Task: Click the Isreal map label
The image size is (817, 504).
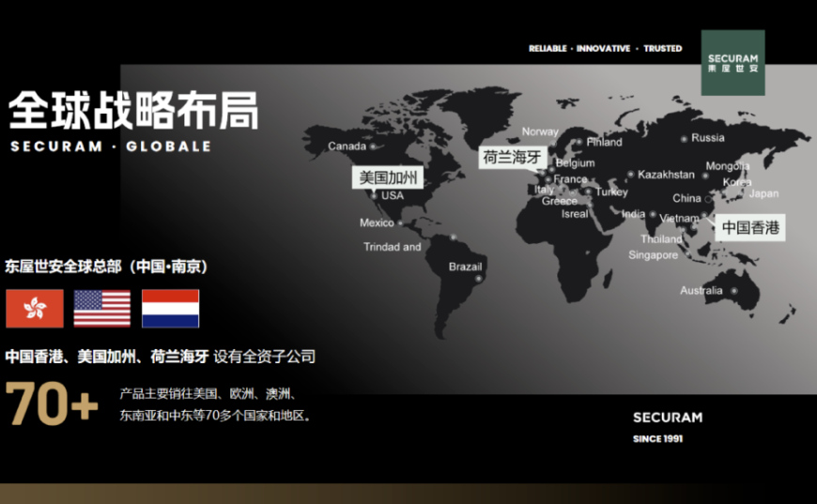Action: (x=575, y=214)
